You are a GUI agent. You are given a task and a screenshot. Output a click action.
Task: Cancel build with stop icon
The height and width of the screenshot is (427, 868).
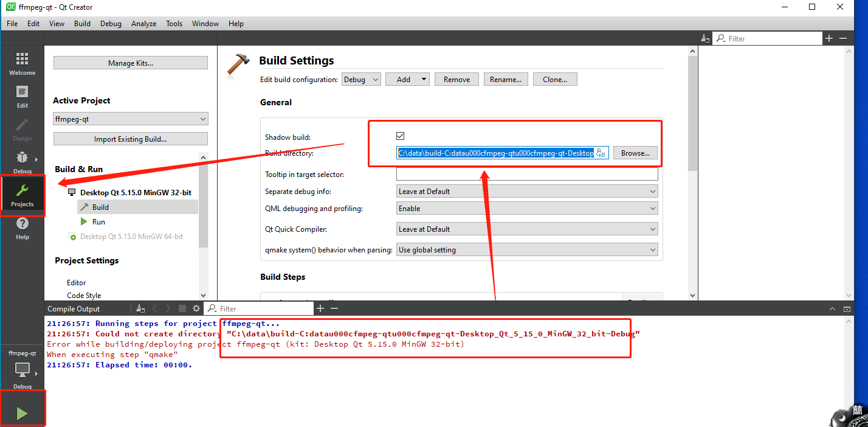click(x=182, y=309)
